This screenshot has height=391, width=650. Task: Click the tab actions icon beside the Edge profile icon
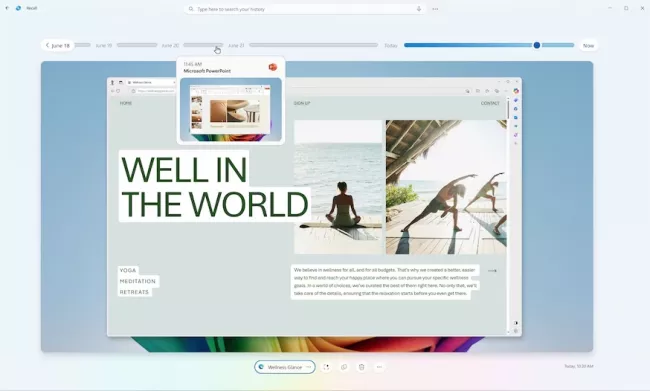click(x=121, y=83)
